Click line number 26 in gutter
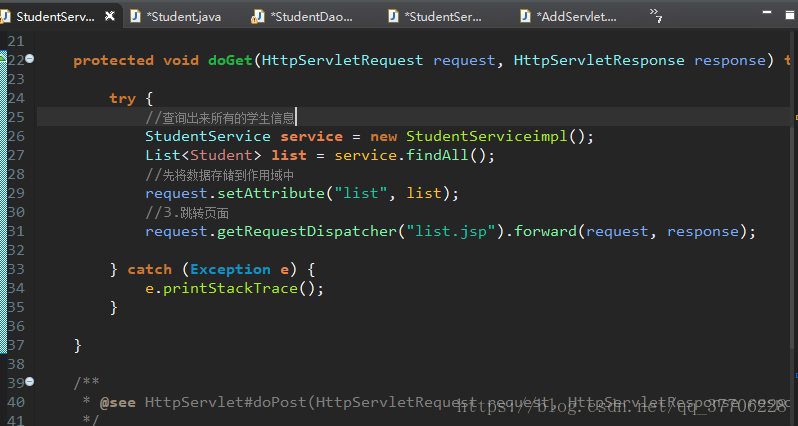The width and height of the screenshot is (798, 426). click(x=16, y=136)
